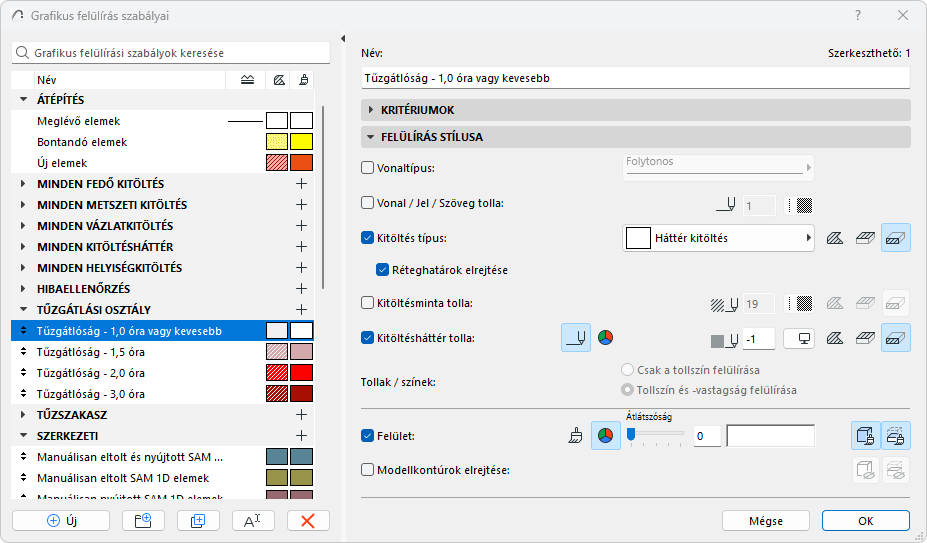
Task: Add rule to MINDEN FEDŐ KITÖLTÉS group
Action: point(302,184)
